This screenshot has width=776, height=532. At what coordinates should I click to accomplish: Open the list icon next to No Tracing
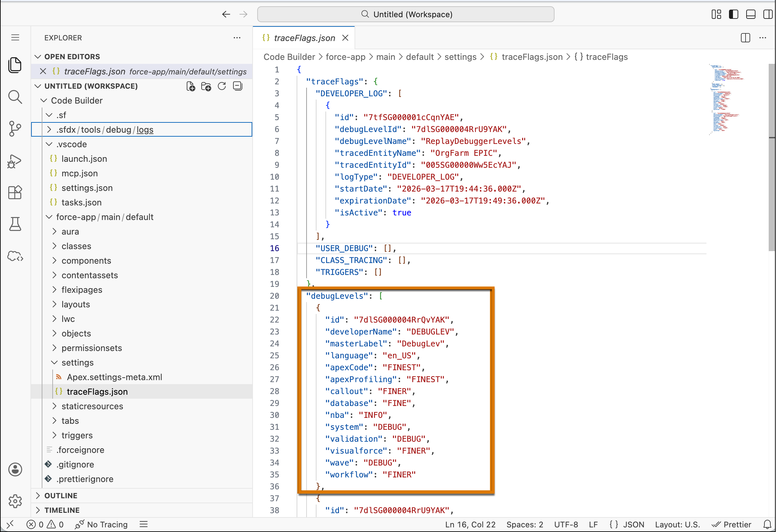[144, 525]
